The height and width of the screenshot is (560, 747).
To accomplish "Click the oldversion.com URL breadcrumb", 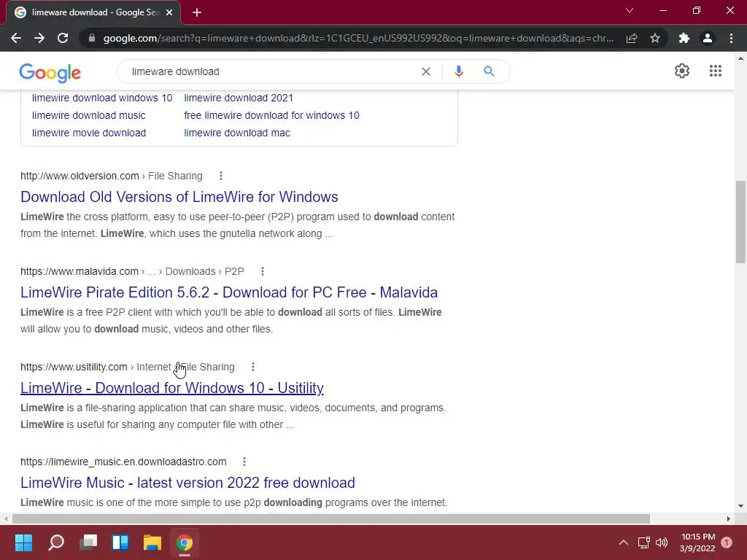I will [x=111, y=176].
